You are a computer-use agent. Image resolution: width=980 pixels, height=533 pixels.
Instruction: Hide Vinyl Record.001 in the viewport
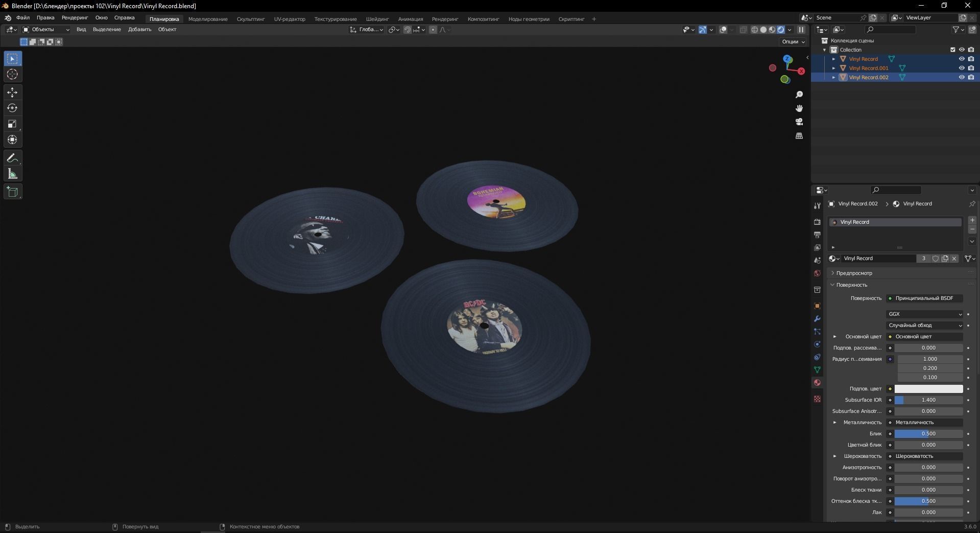pyautogui.click(x=962, y=68)
